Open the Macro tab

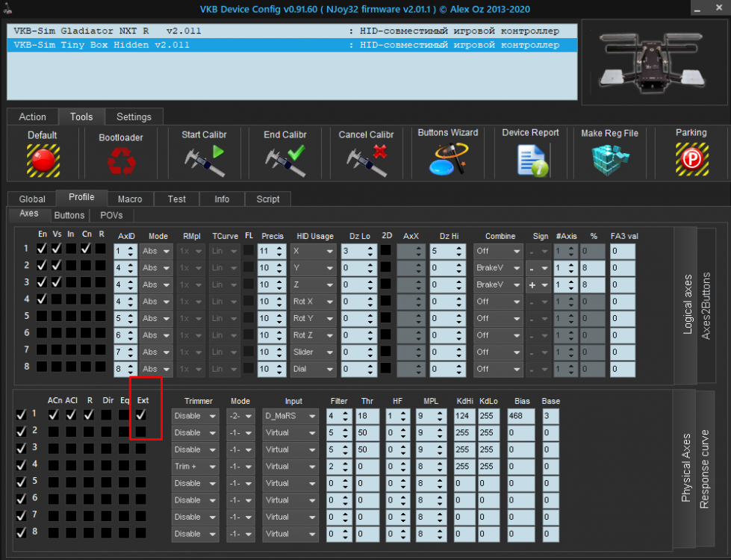(x=130, y=199)
